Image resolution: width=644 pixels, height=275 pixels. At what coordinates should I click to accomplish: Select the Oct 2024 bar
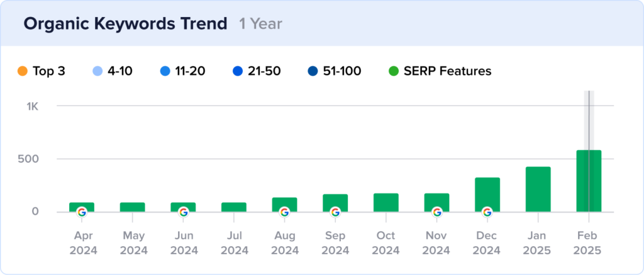click(x=386, y=203)
